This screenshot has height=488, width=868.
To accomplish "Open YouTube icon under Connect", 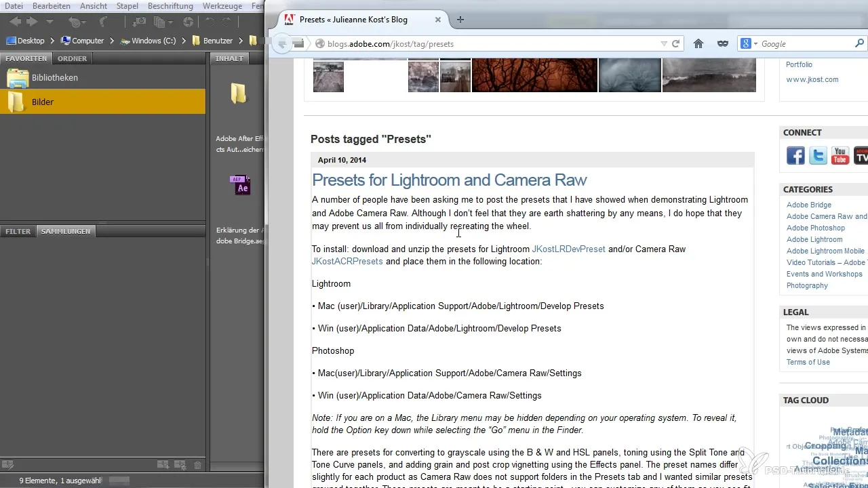I will [x=840, y=156].
